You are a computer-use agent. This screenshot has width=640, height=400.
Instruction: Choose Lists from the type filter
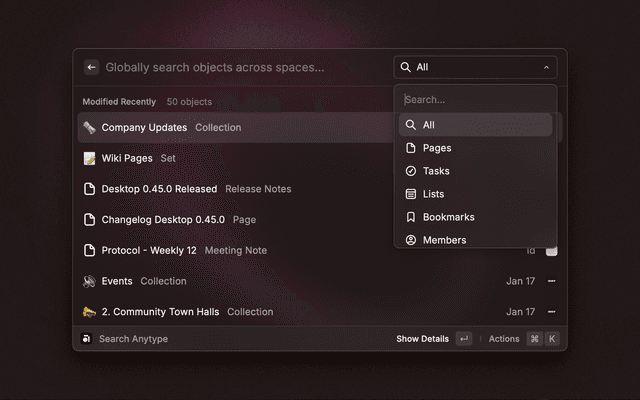click(433, 194)
